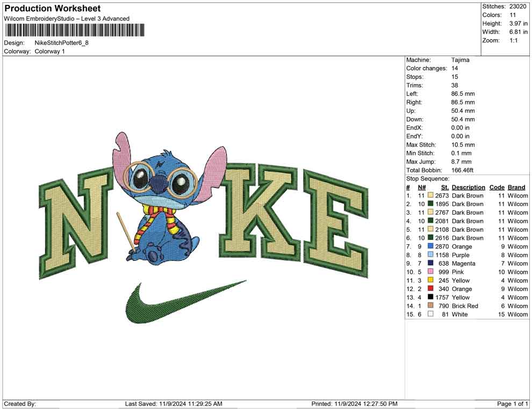The image size is (532, 409).
Task: Click the "Brick Red" description in stop 14
Action: 465,305
